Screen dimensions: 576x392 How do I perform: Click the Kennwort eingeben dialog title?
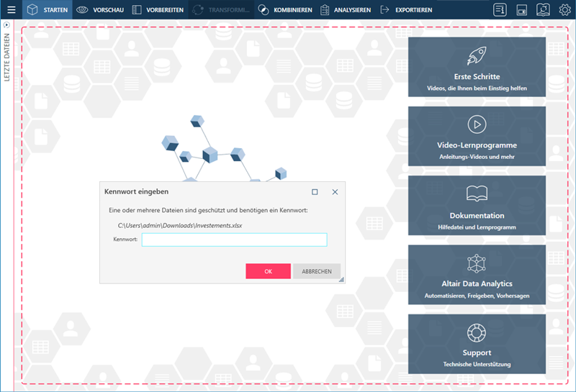click(136, 191)
